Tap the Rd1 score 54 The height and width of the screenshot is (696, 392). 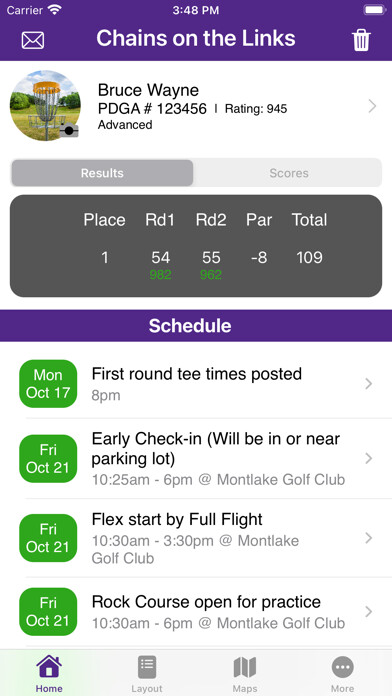pos(160,258)
